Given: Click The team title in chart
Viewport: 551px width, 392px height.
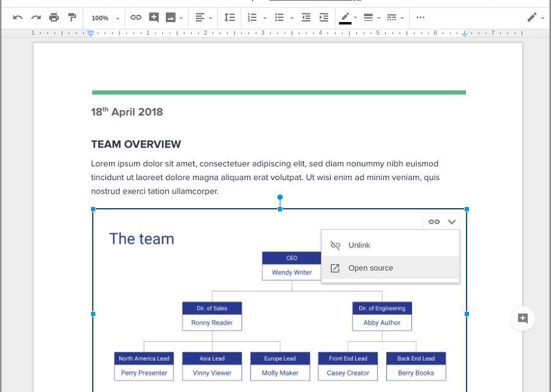Looking at the screenshot, I should click(141, 239).
